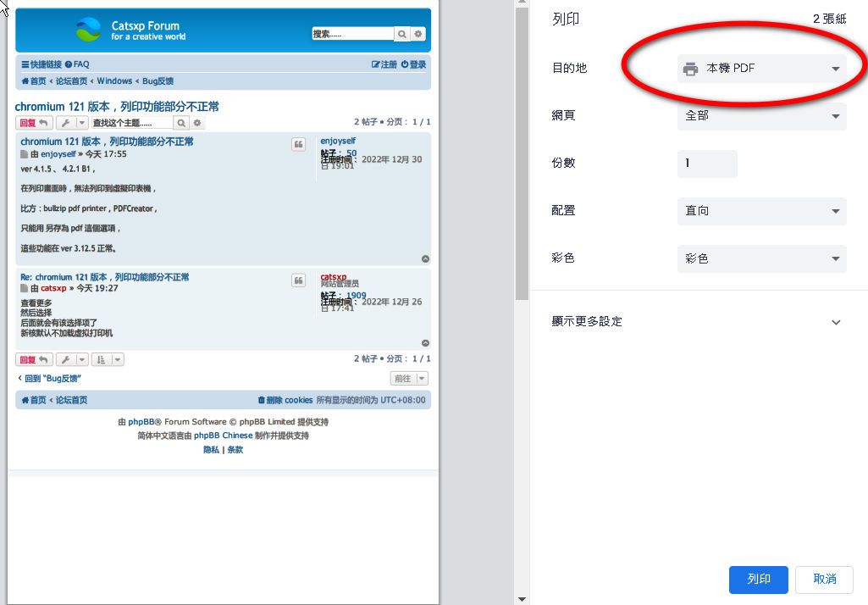Click the Re: reply post title link
Screen dimensions: 868x605
click(x=105, y=277)
